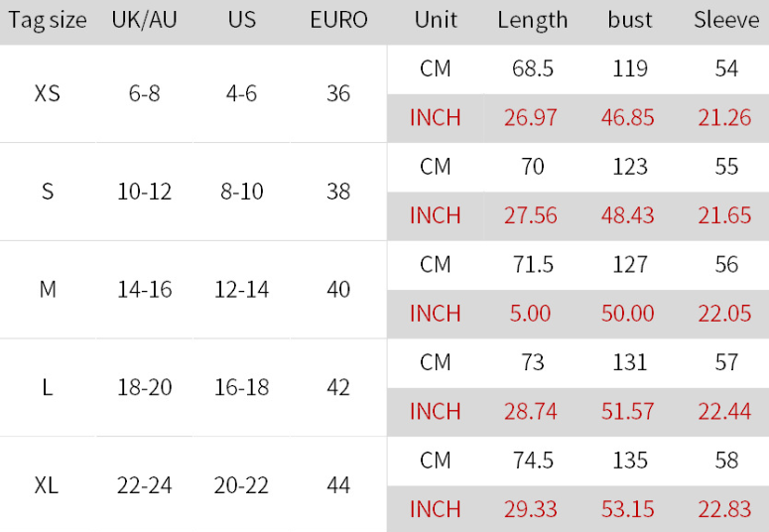Click the 22.83 sleeve inch value
The image size is (769, 532).
point(725,509)
